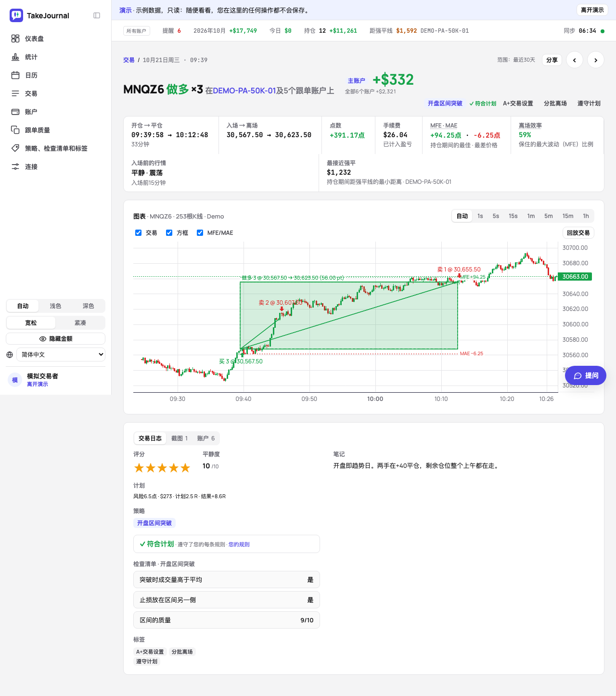Switch theme to 深色
This screenshot has width=616, height=696.
[x=88, y=306]
